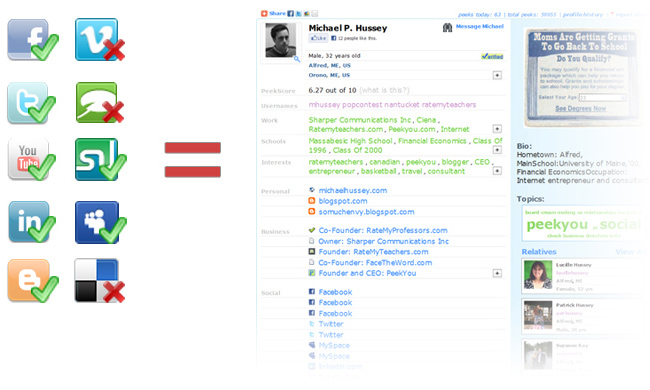
Task: Click the Delicious checkered icon
Action: (x=99, y=281)
